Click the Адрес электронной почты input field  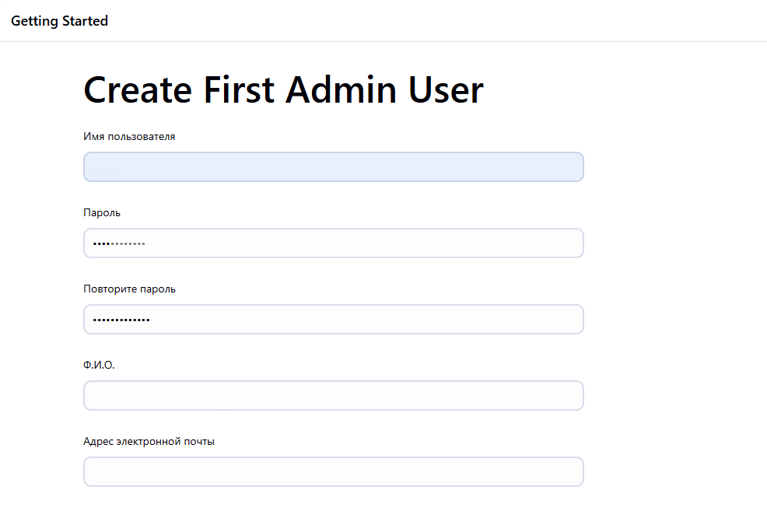(x=333, y=472)
